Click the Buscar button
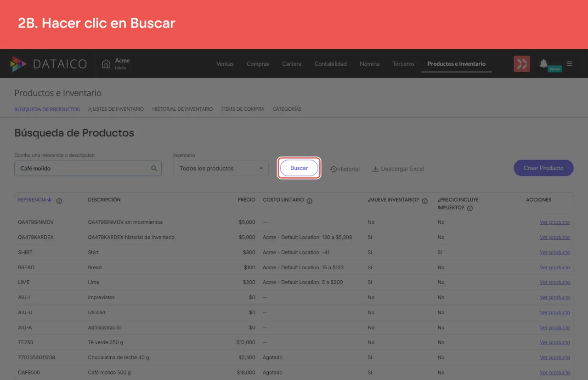Viewport: 588px width, 380px height. (x=299, y=168)
